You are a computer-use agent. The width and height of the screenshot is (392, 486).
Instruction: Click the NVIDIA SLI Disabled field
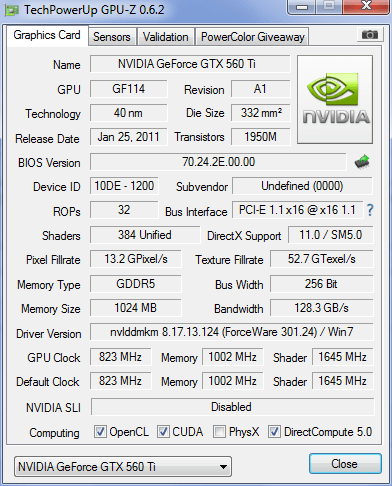[232, 407]
